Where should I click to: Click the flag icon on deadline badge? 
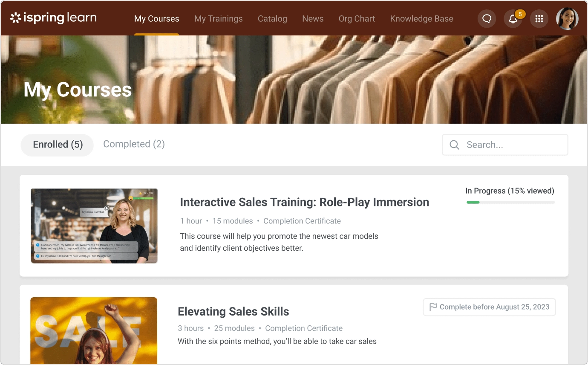pyautogui.click(x=433, y=307)
